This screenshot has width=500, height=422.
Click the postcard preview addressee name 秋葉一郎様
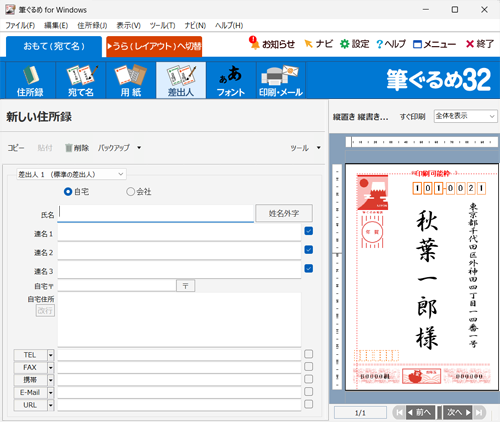click(x=427, y=279)
